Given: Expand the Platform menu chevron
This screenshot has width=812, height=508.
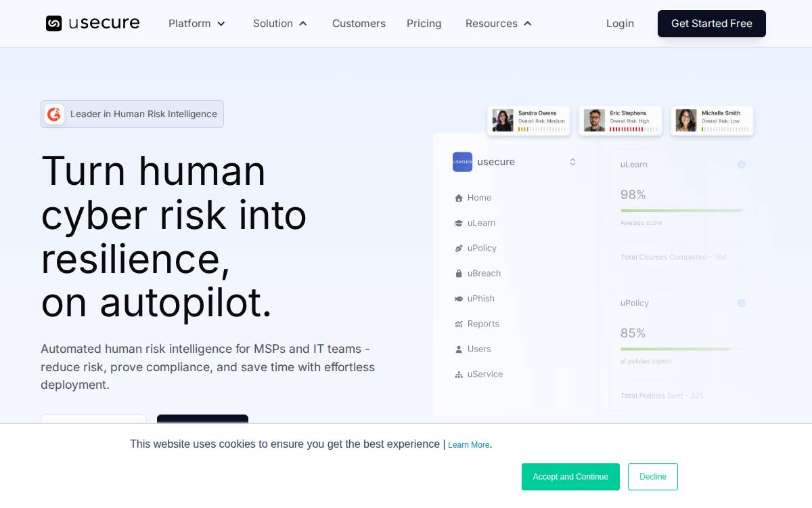Looking at the screenshot, I should pos(221,24).
